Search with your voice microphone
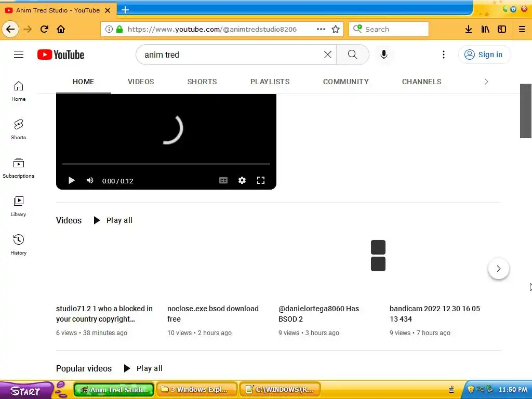Image resolution: width=532 pixels, height=399 pixels. [384, 55]
